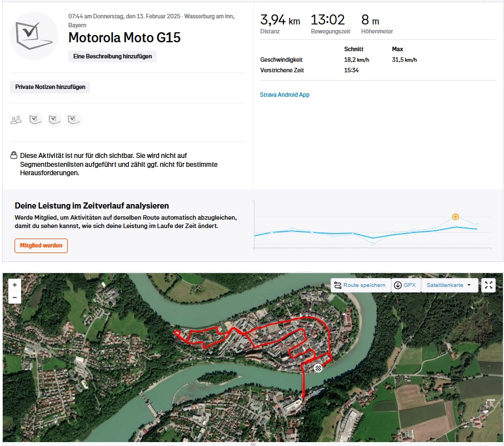
Task: Click Mitglied werden button
Action: (x=41, y=246)
